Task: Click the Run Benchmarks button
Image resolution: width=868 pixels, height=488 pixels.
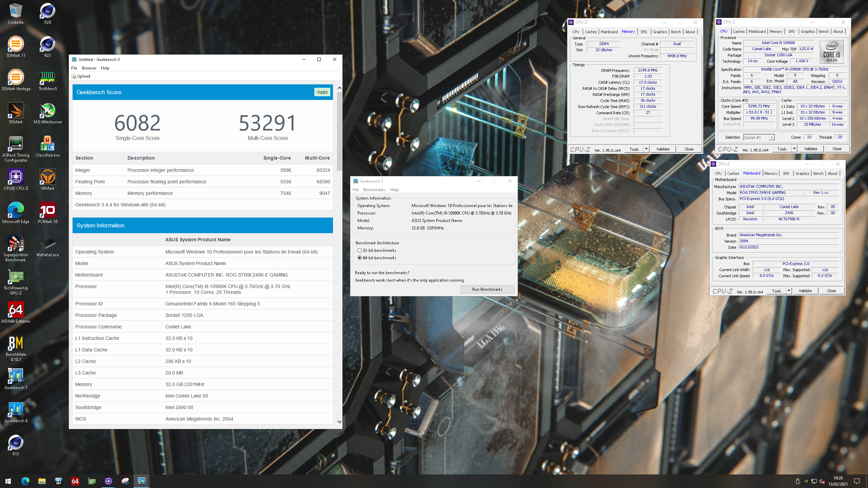Action: [x=487, y=289]
